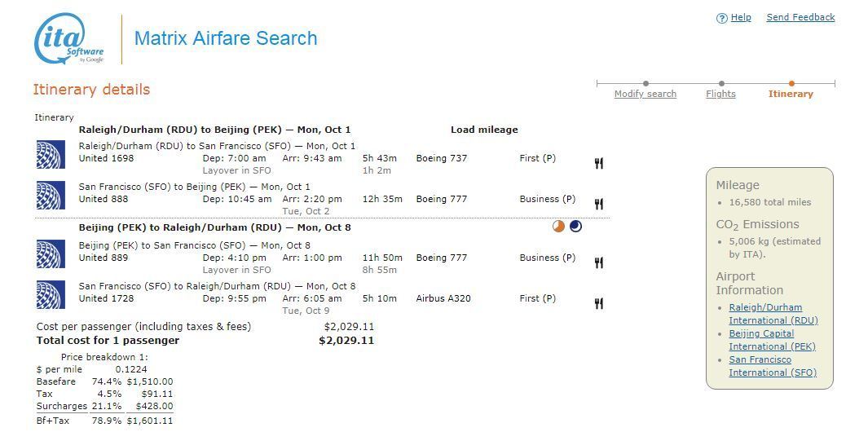Click the Price breakdown 1 label
This screenshot has height=432, width=868.
tap(104, 357)
